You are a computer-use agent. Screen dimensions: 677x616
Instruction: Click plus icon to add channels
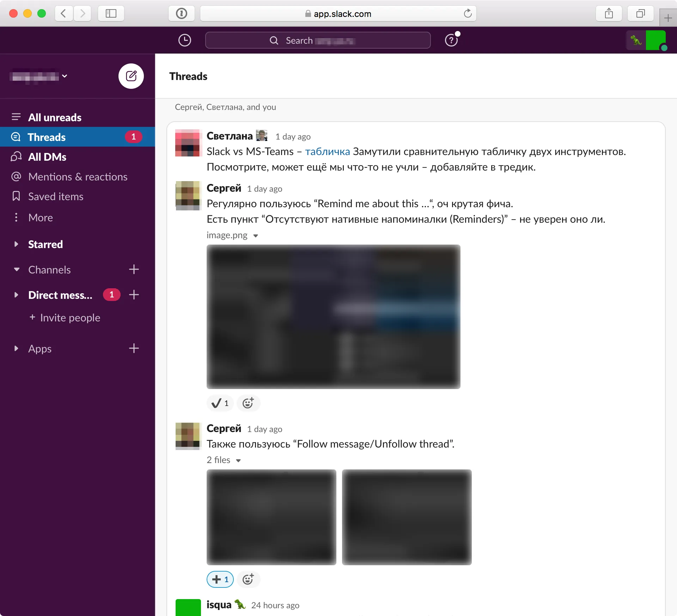click(x=134, y=270)
